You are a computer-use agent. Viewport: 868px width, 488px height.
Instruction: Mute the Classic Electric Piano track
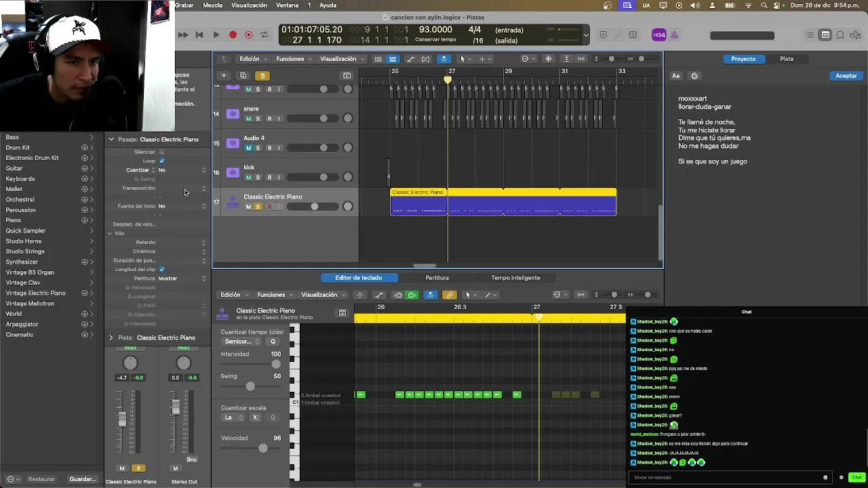(x=248, y=207)
